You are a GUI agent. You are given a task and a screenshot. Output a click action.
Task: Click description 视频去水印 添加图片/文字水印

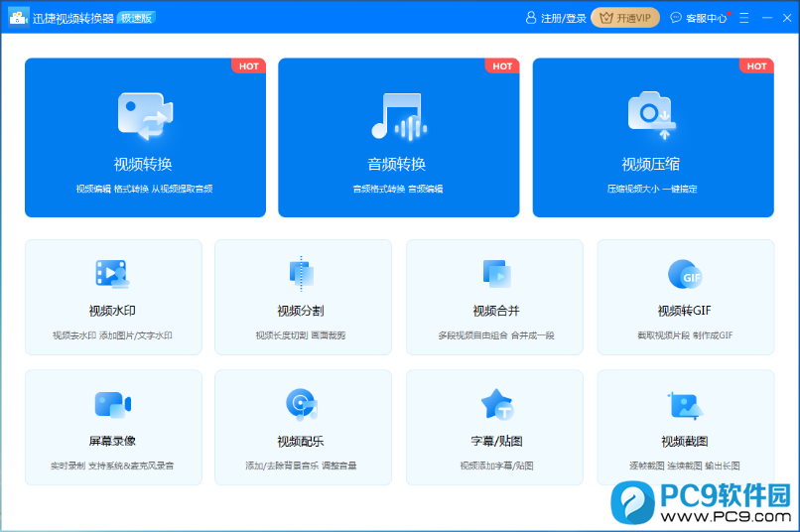[x=112, y=335]
